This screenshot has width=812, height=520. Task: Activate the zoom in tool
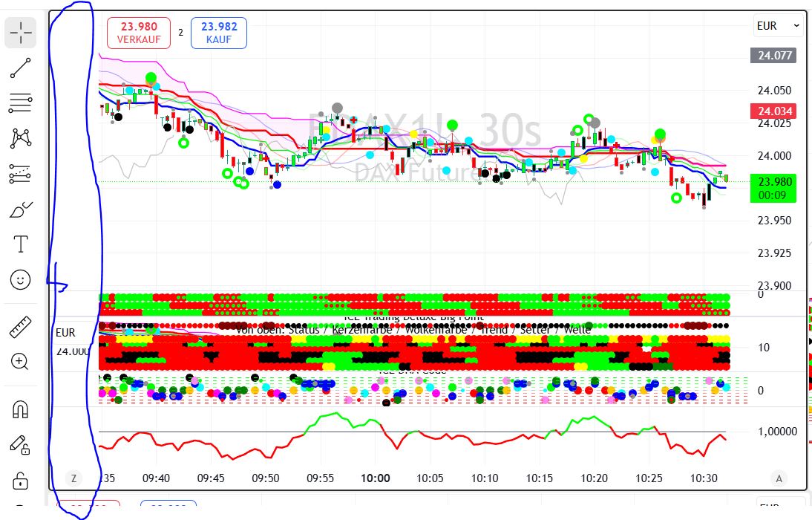pos(21,362)
